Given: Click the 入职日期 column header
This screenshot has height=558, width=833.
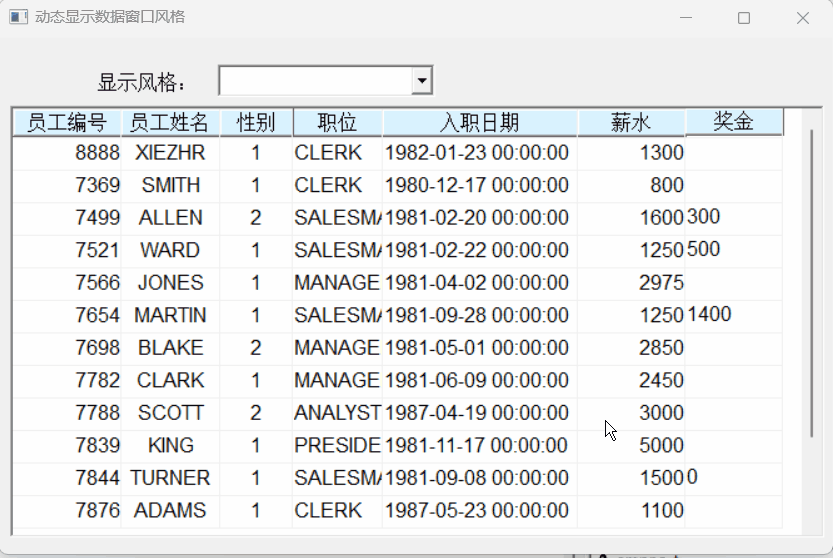Looking at the screenshot, I should point(480,122).
